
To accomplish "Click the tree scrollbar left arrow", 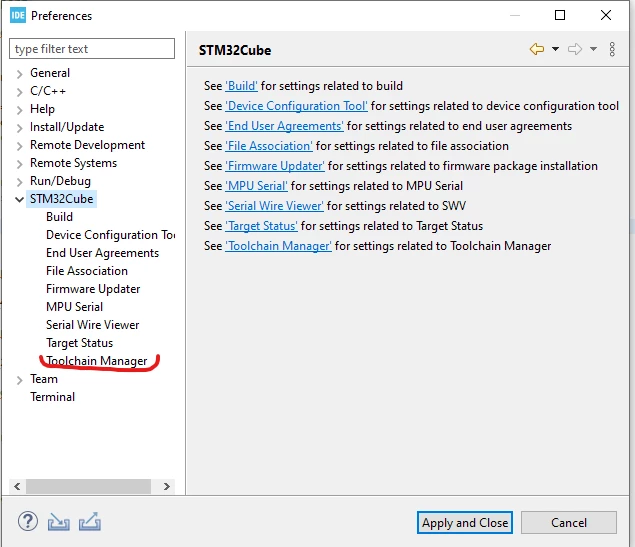I will (17, 486).
